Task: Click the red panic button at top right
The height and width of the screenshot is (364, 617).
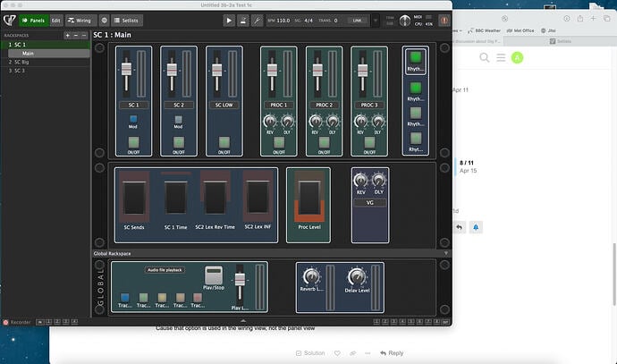Action: (444, 21)
